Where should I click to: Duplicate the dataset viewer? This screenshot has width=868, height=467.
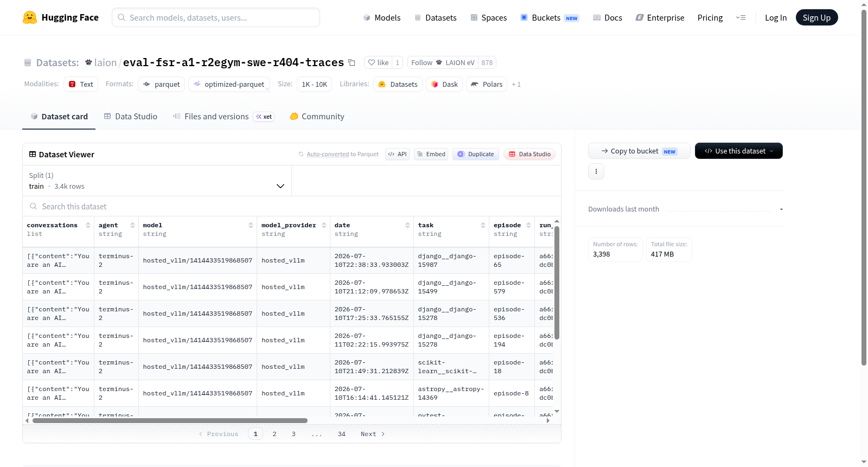pyautogui.click(x=476, y=154)
